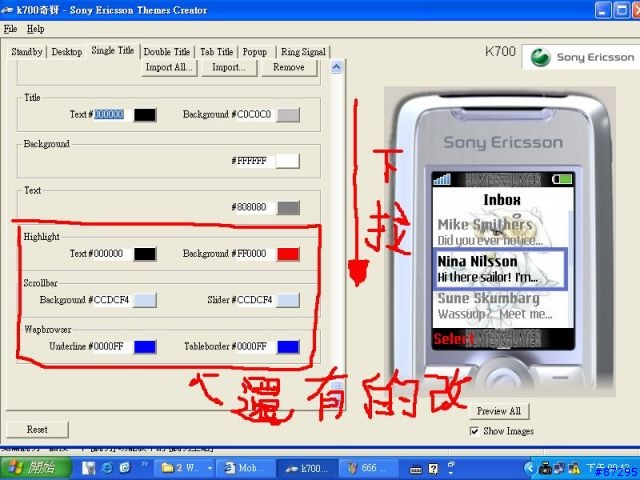
Task: Click Scrollbar Background #CCDCF4 hex field
Action: pos(111,300)
